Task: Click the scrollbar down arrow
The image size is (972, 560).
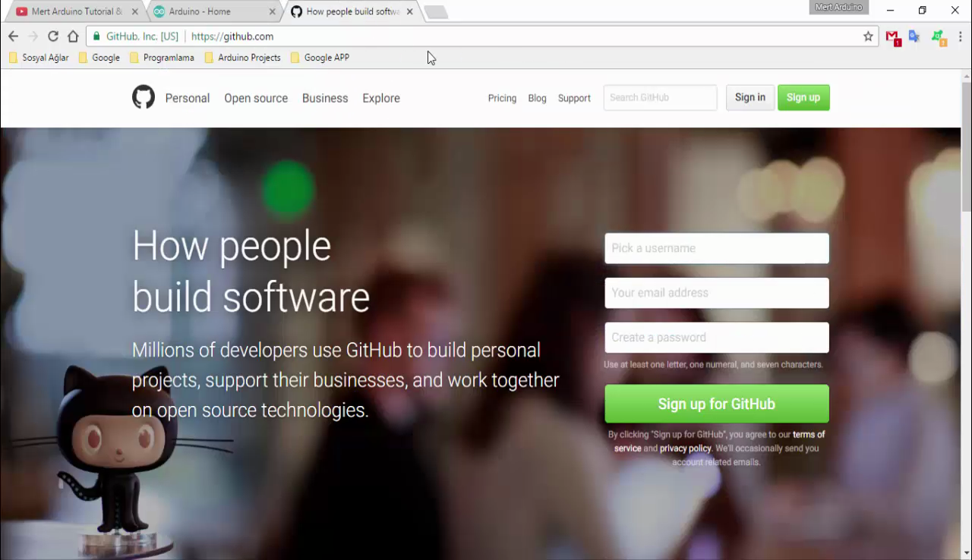Action: pyautogui.click(x=966, y=553)
